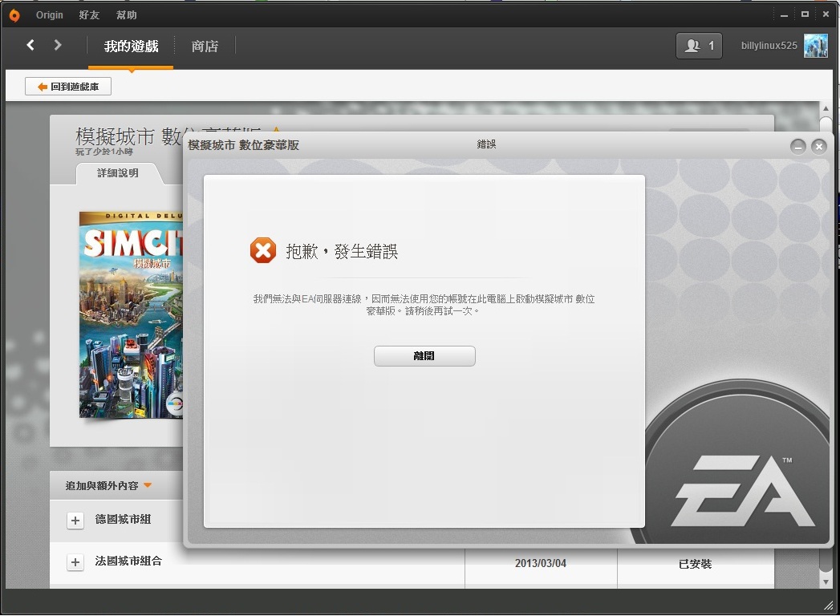Expand 法國城市組合 plus icon
Screen dimensions: 840x616
click(x=75, y=562)
